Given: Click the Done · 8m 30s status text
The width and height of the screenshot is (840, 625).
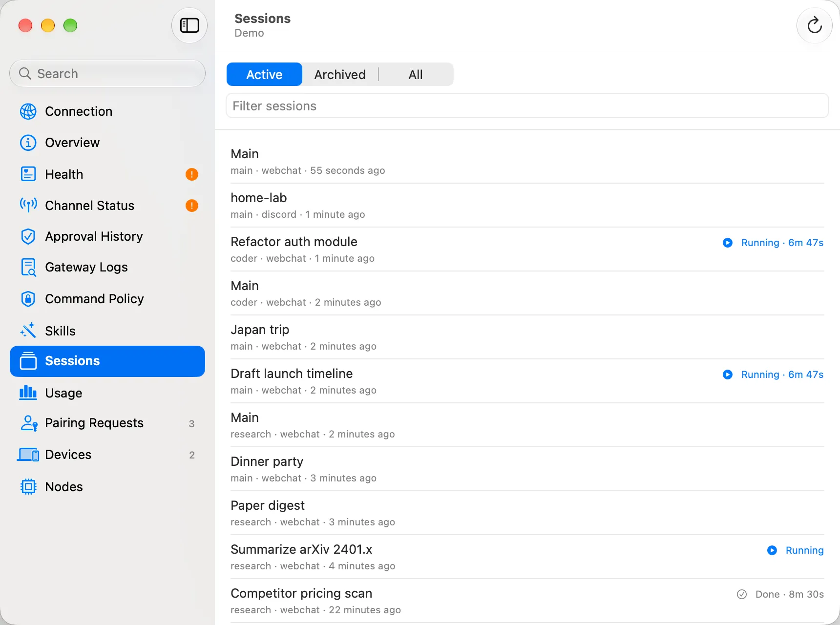Looking at the screenshot, I should (x=790, y=594).
